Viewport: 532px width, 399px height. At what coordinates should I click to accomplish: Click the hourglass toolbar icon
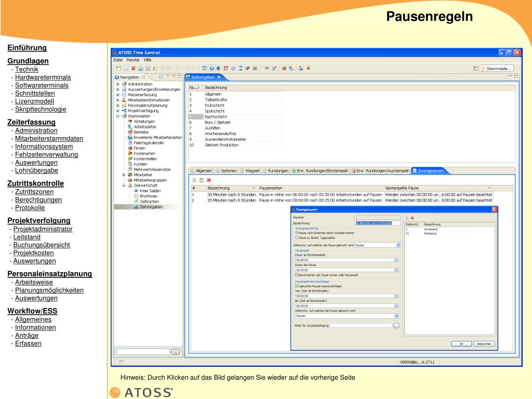point(240,68)
